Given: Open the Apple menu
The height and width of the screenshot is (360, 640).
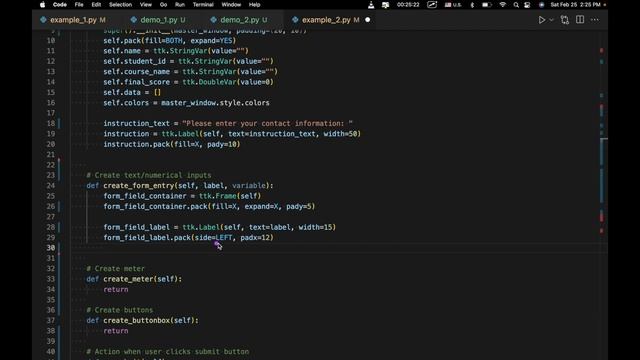Looking at the screenshot, I should 42,5.
